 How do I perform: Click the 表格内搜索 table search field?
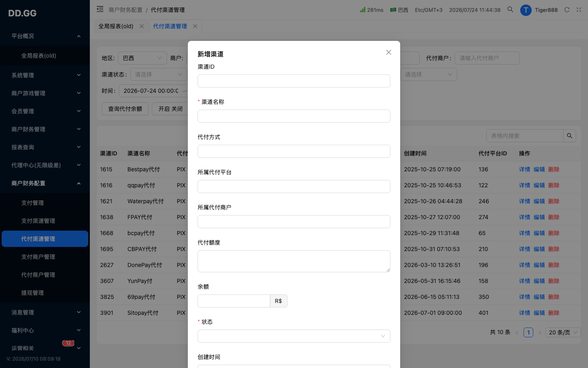(525, 136)
